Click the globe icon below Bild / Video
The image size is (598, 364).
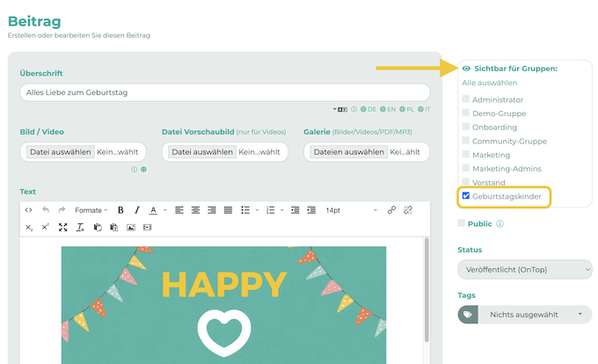point(143,169)
